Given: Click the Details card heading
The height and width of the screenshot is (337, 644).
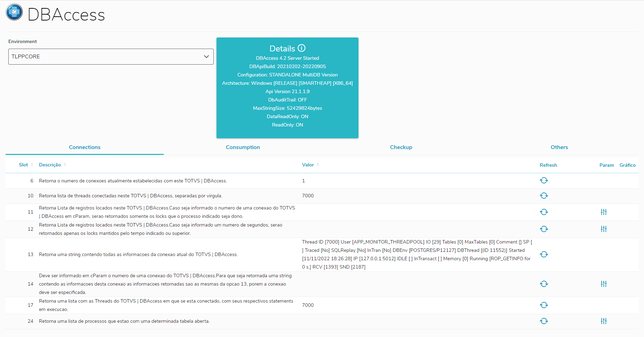Looking at the screenshot, I should point(282,49).
